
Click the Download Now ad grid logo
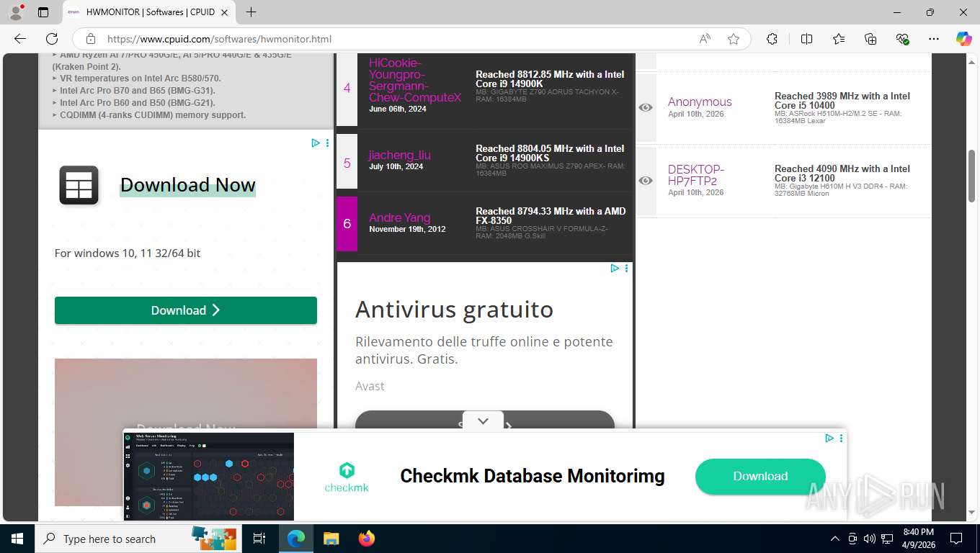pyautogui.click(x=79, y=185)
